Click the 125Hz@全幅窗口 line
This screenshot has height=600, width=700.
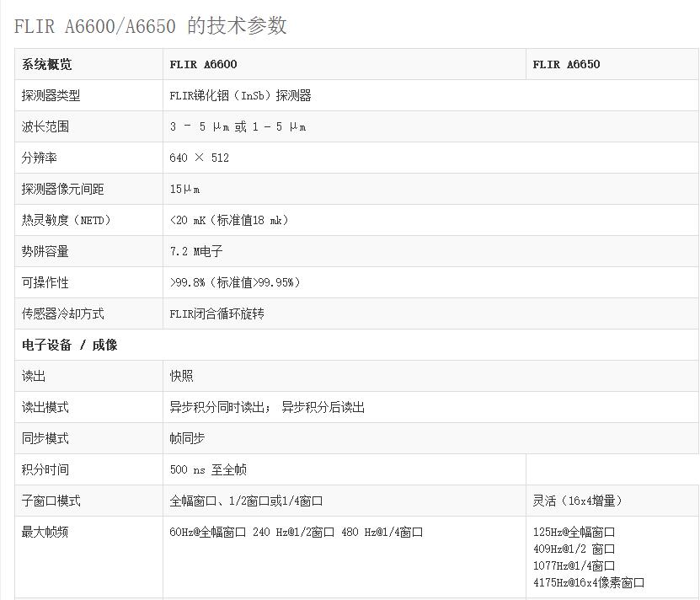click(574, 532)
